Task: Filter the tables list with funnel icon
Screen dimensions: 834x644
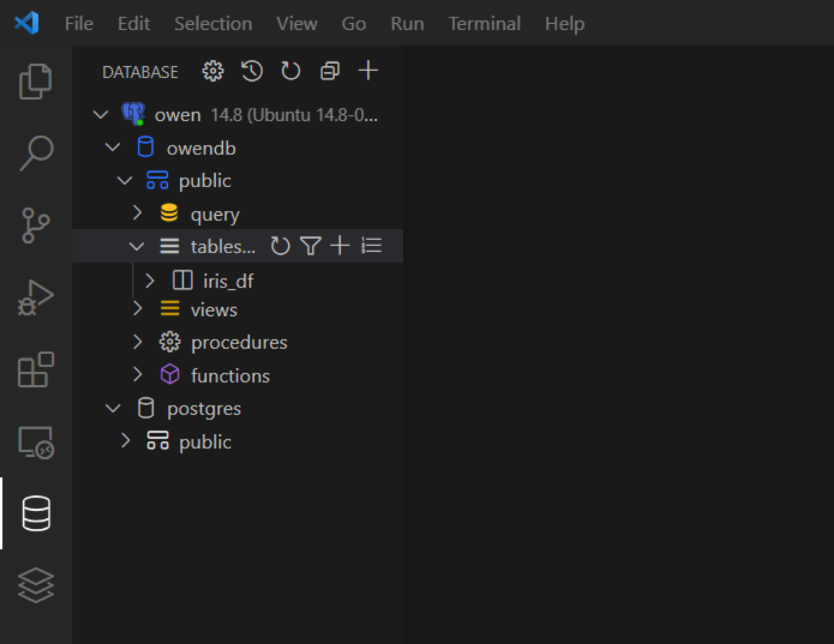Action: coord(310,246)
